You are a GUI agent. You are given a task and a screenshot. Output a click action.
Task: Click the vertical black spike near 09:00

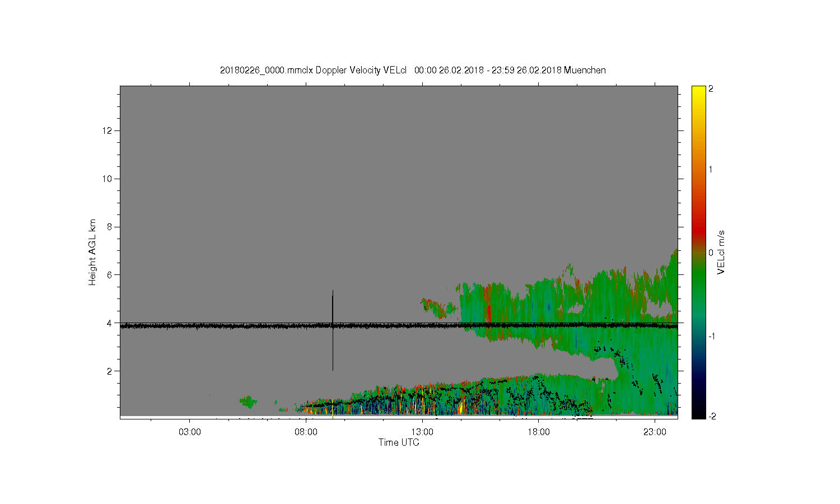[333, 330]
